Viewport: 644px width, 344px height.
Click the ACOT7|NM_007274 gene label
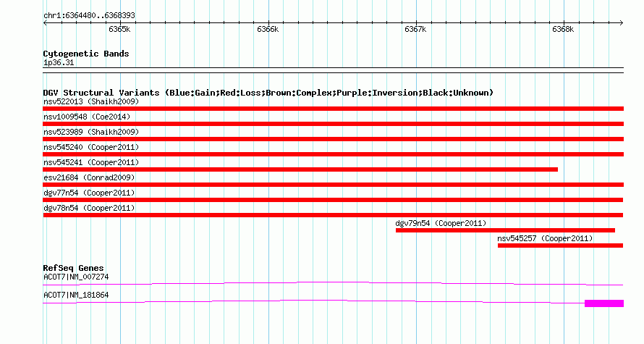pyautogui.click(x=76, y=277)
